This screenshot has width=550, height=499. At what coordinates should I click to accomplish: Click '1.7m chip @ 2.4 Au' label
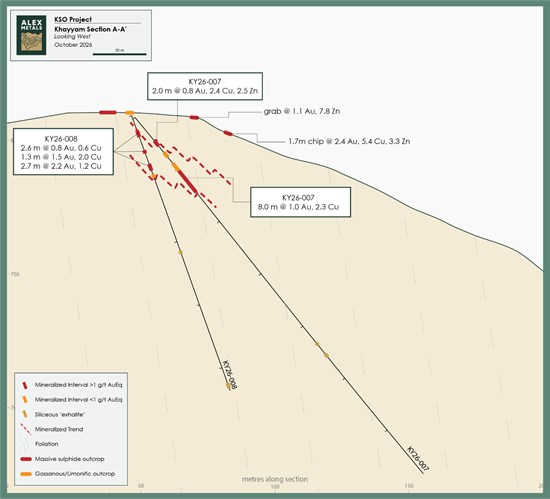[x=349, y=141]
